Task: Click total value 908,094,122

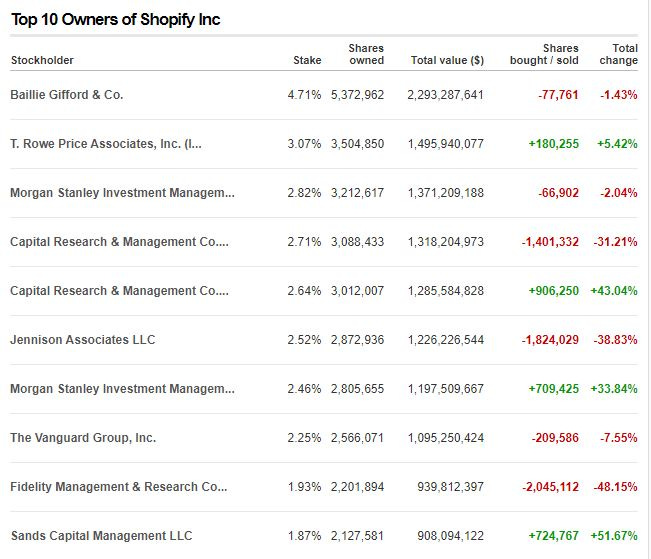Action: [450, 536]
